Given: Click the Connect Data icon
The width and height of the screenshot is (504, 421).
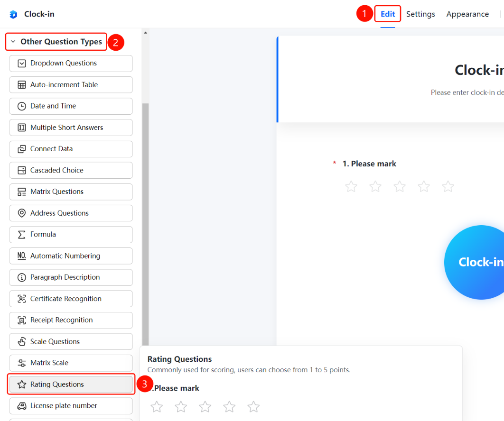Looking at the screenshot, I should point(21,149).
